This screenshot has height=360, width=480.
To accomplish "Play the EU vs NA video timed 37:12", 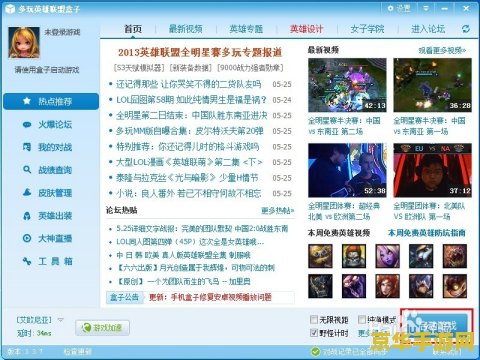I will tap(433, 170).
